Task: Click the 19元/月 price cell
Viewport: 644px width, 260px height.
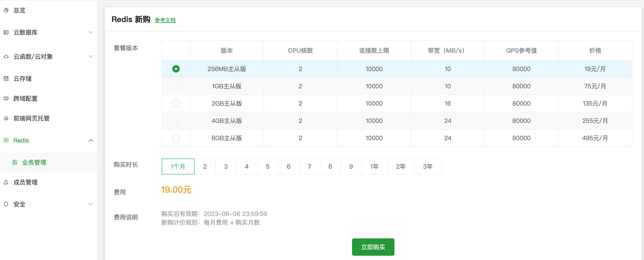Action: click(595, 69)
